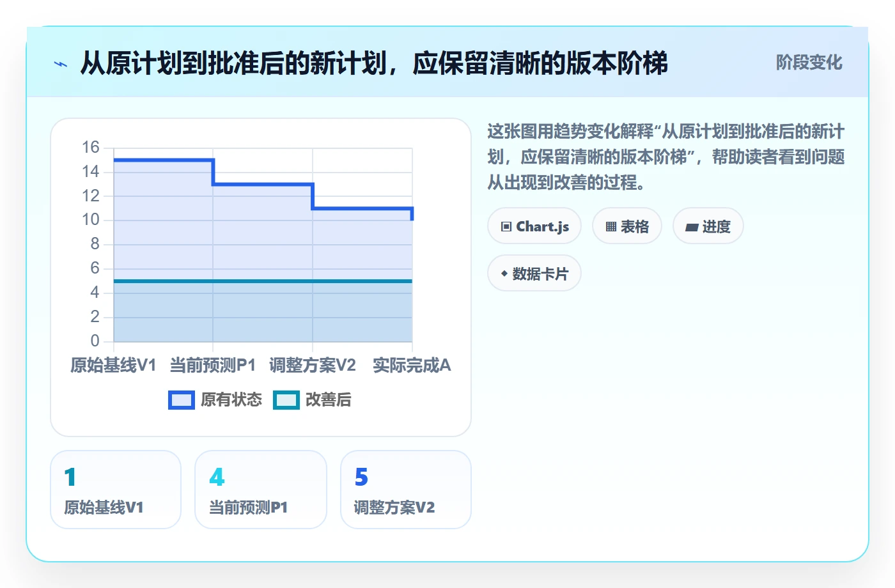Click the 调整方案V2 x-axis label
The height and width of the screenshot is (588, 895).
click(x=313, y=366)
